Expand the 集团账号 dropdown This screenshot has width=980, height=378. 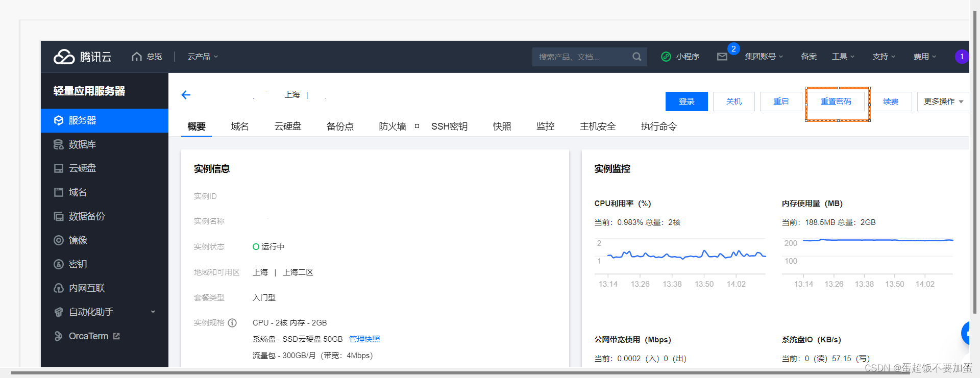(x=764, y=57)
